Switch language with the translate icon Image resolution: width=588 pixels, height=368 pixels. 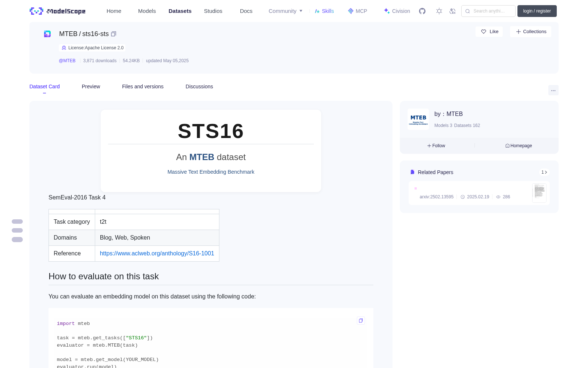[x=453, y=11]
